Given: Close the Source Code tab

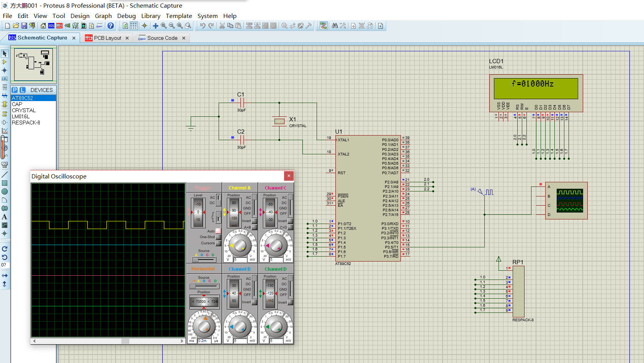Looking at the screenshot, I should click(184, 38).
